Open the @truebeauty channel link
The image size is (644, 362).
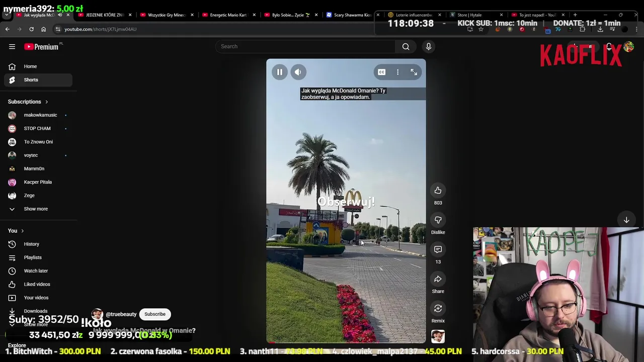pos(121,314)
